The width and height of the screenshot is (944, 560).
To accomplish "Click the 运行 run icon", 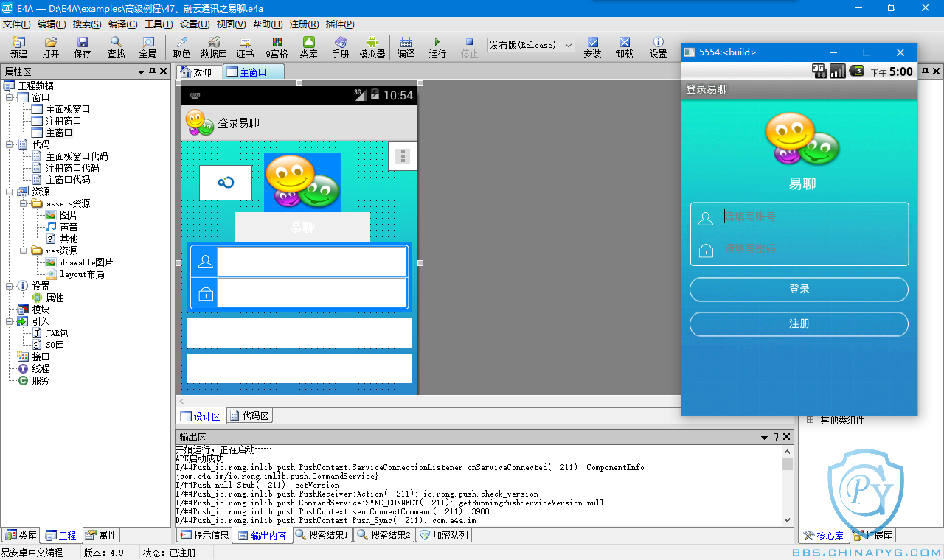I will [x=437, y=47].
